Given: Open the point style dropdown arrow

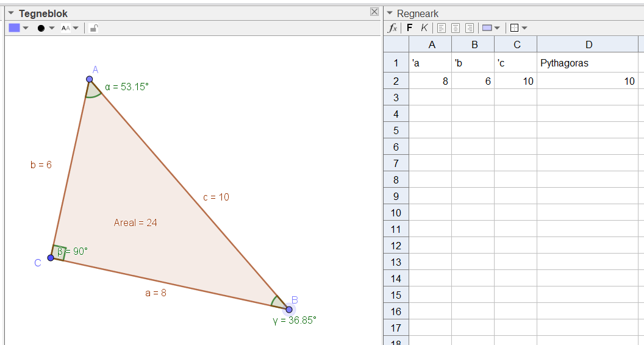Looking at the screenshot, I should pyautogui.click(x=52, y=28).
